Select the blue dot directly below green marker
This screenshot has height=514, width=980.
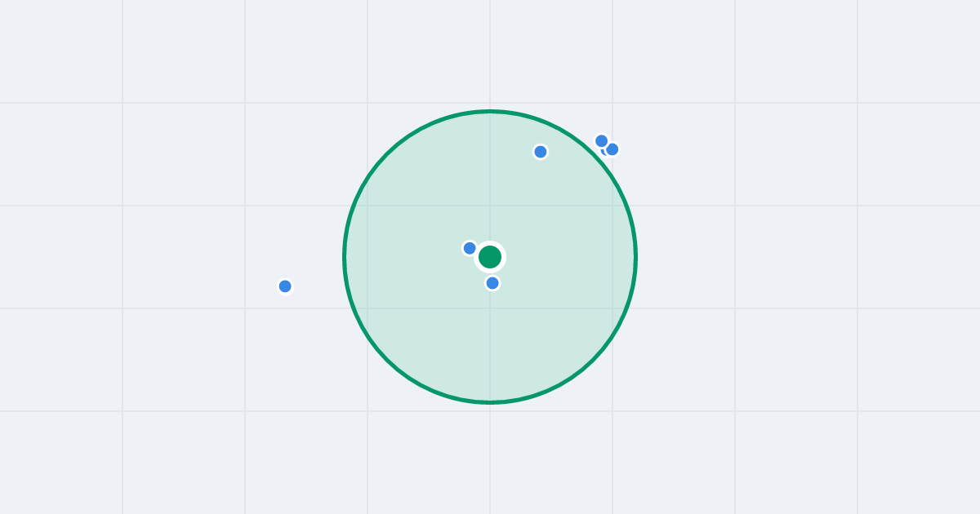492,283
